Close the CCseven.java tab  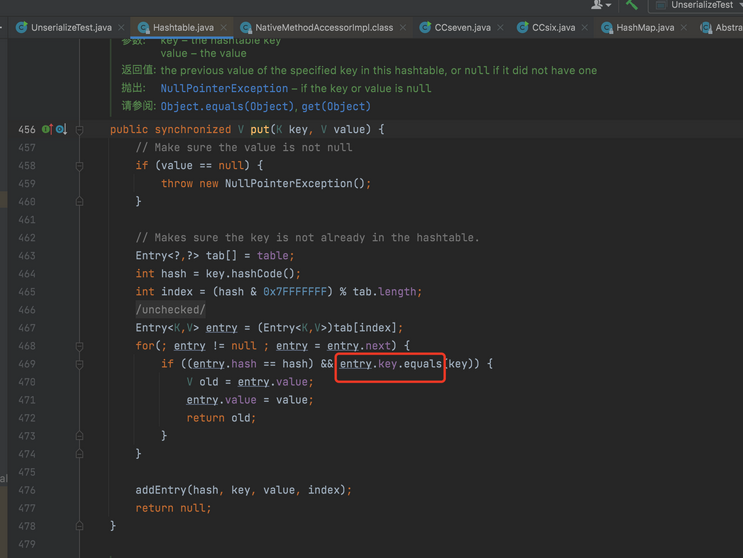(500, 27)
